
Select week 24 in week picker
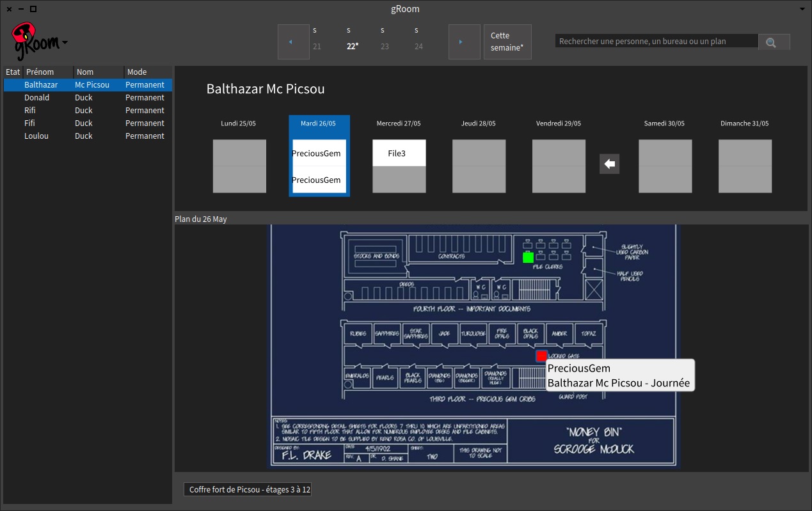click(x=418, y=46)
